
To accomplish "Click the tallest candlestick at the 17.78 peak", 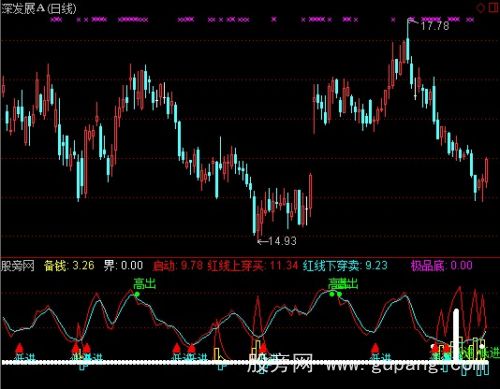I will coord(408,40).
